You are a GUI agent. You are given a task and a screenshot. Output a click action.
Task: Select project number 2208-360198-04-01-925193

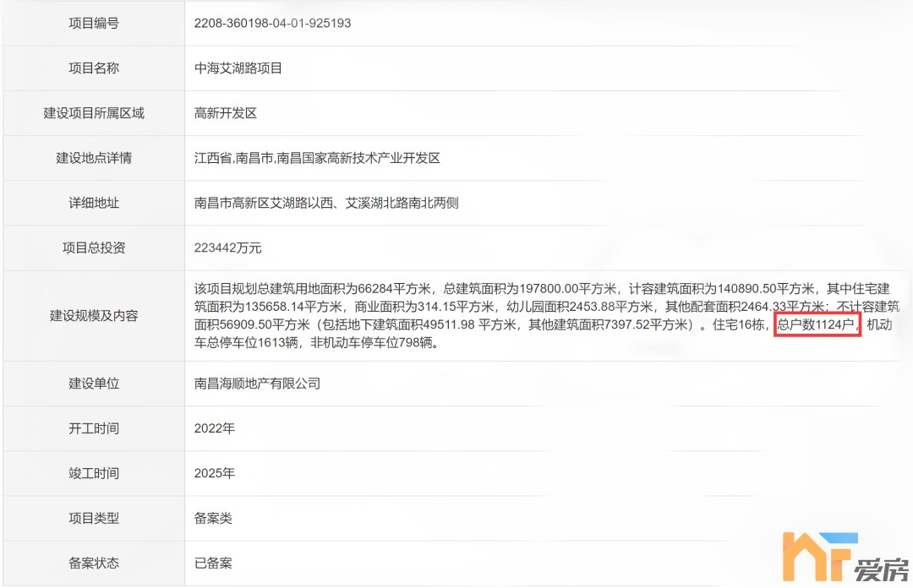pyautogui.click(x=272, y=24)
